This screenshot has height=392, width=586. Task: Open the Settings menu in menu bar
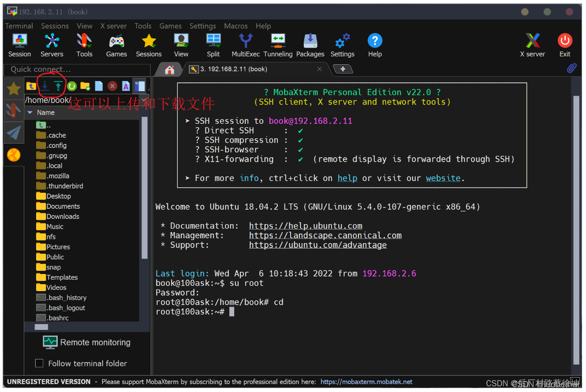[203, 26]
